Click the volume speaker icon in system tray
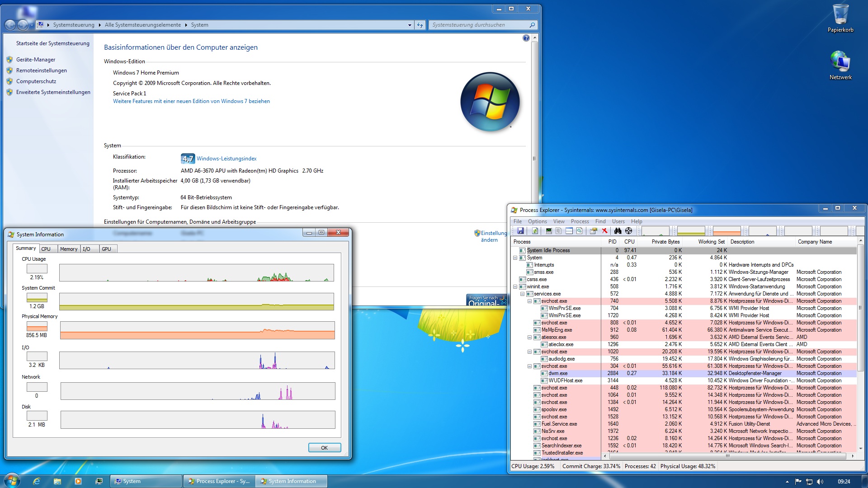Viewport: 868px width, 488px height. click(x=820, y=482)
